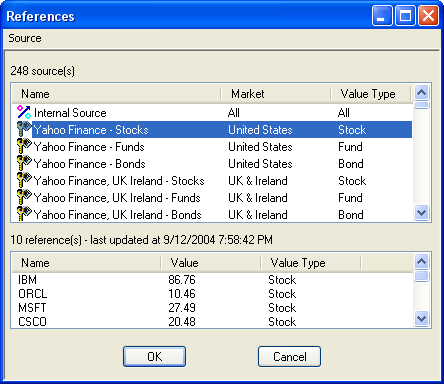Select Yahoo Finance, UK Ireland - Bonds
444x384 pixels.
tap(212, 214)
